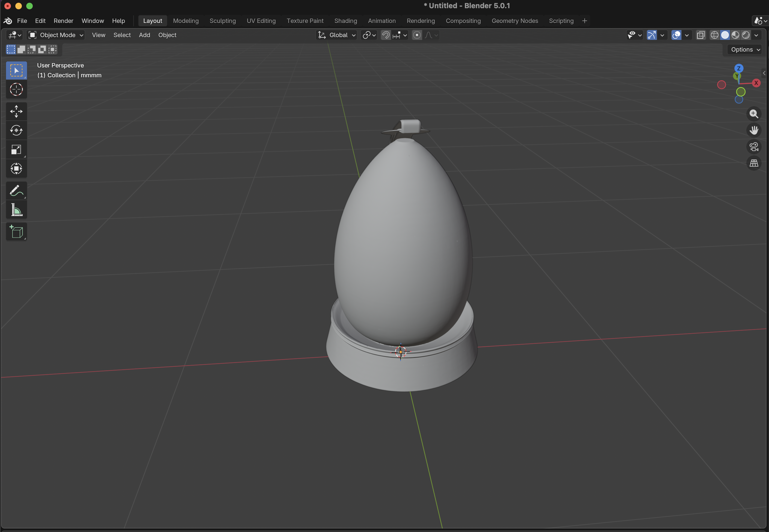The width and height of the screenshot is (769, 532).
Task: Open the Object Mode dropdown
Action: coord(56,35)
